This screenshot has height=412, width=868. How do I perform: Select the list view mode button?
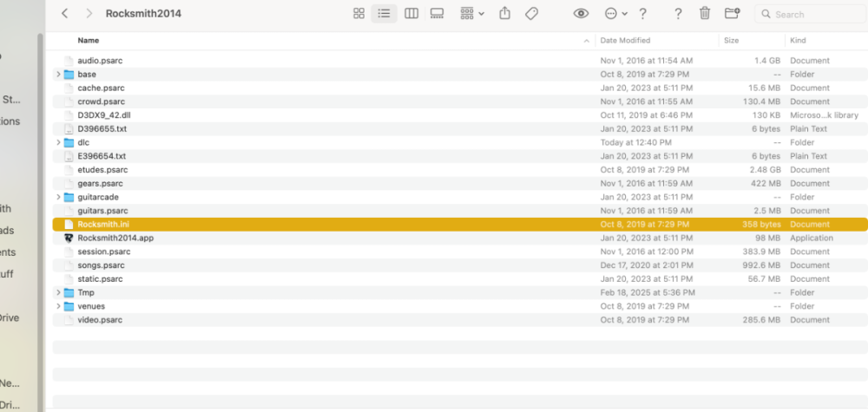click(x=384, y=14)
